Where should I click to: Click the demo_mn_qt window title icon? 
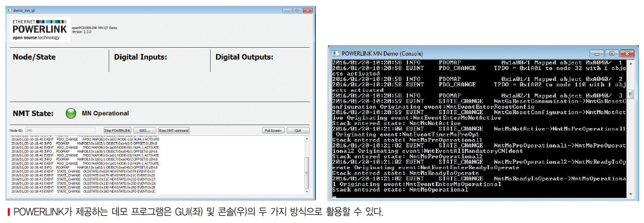[x=10, y=10]
